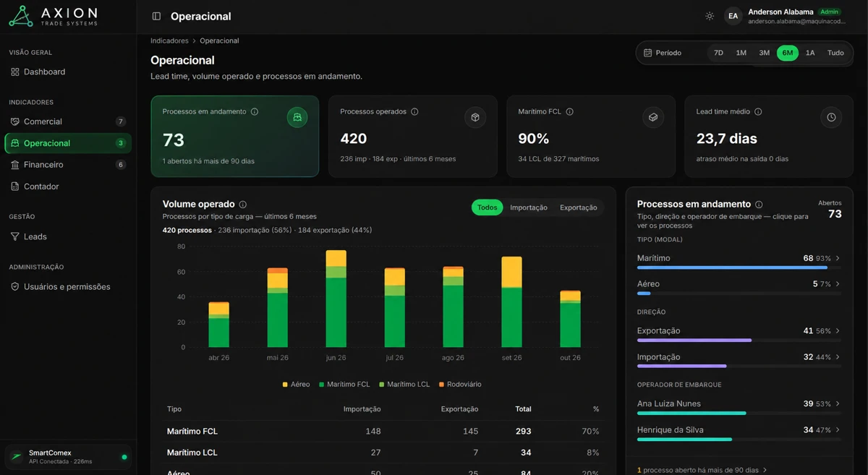
Task: Open Financeiro in sidebar
Action: click(68, 165)
